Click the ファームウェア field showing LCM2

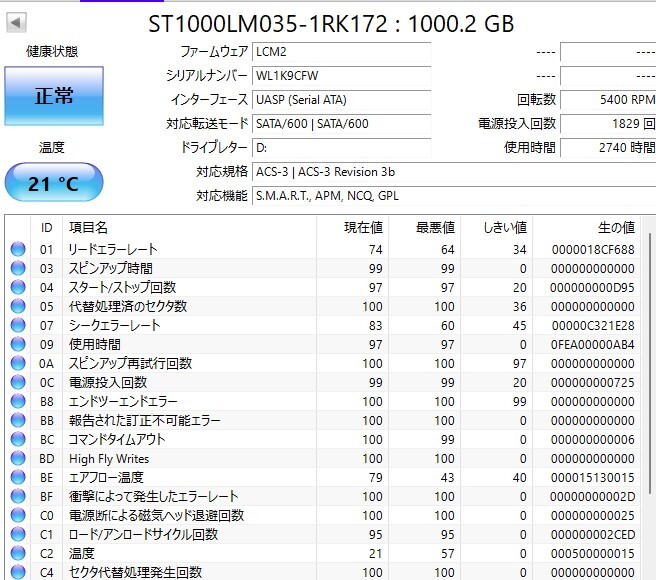pyautogui.click(x=341, y=52)
